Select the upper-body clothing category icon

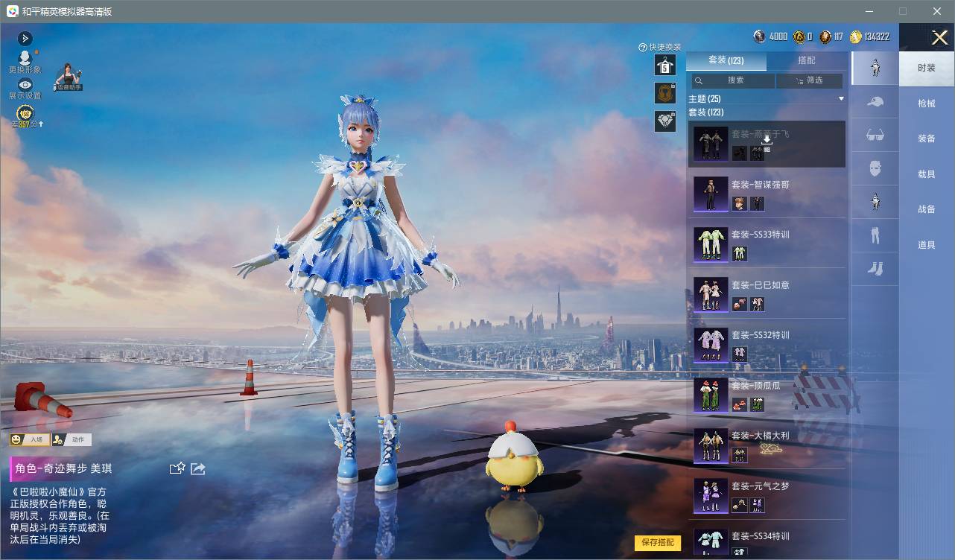[875, 201]
